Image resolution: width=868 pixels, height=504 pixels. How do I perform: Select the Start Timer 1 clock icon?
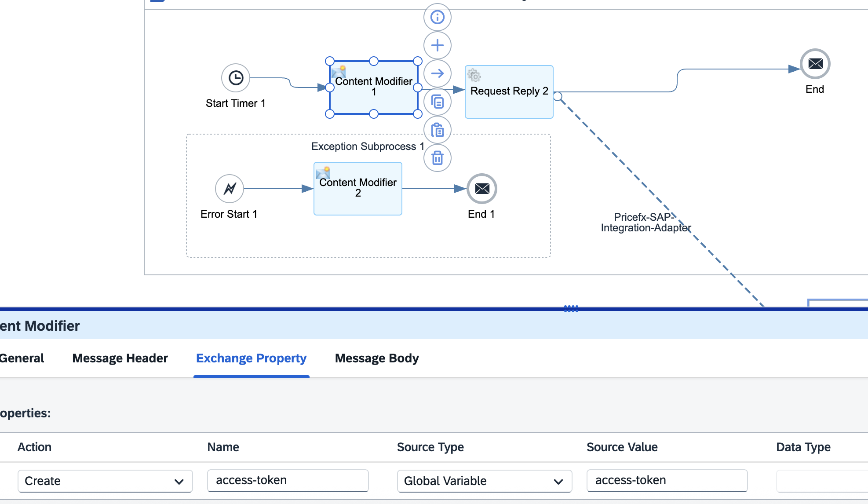[236, 78]
